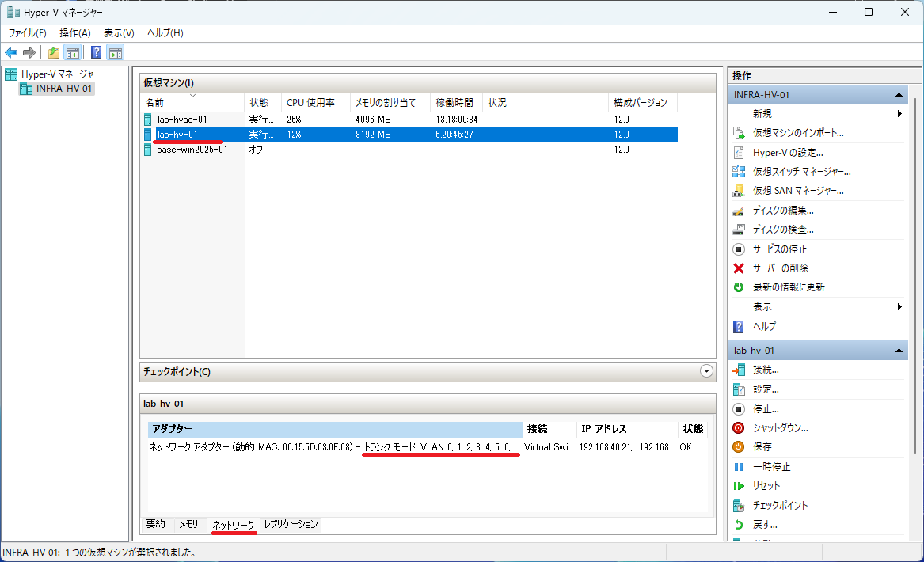The height and width of the screenshot is (562, 924).
Task: Select the lab-hv-01 virtual machine row
Action: coord(410,135)
